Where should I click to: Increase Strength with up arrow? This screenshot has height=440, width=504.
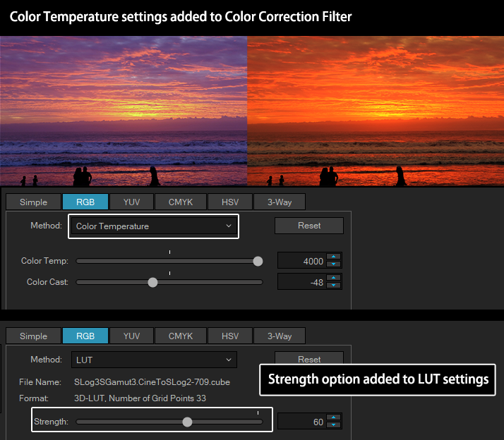tap(334, 417)
